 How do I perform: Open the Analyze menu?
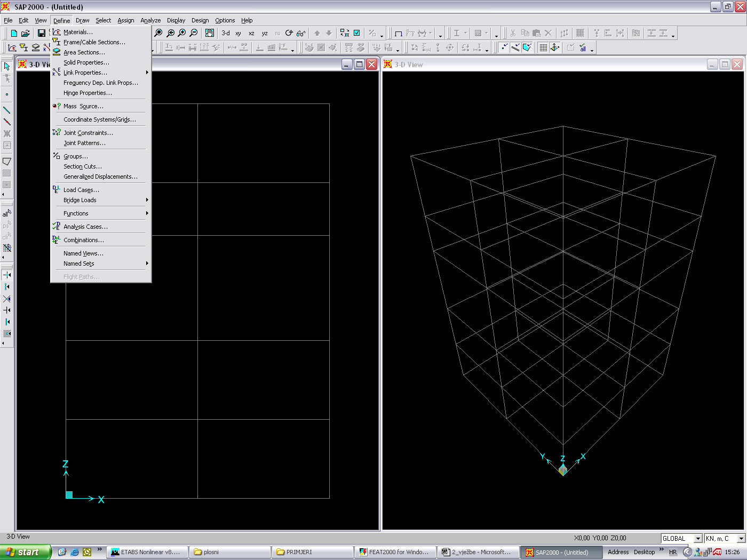[x=150, y=20]
